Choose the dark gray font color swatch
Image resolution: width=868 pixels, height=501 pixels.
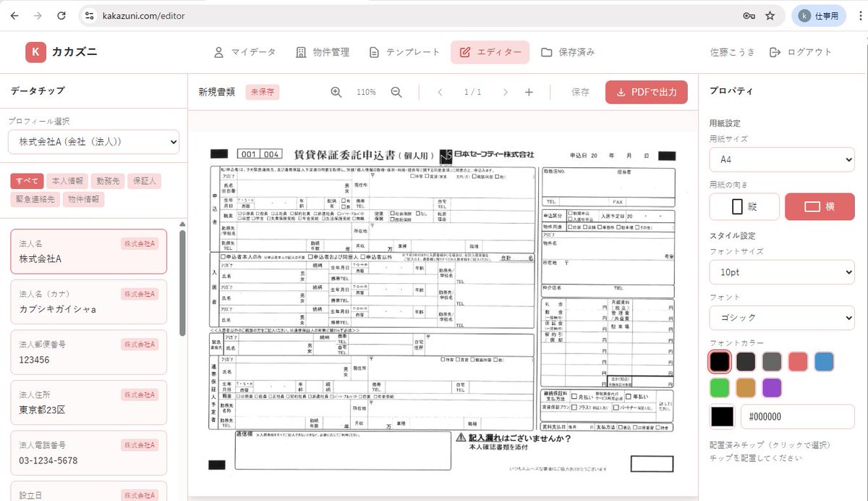click(x=746, y=361)
